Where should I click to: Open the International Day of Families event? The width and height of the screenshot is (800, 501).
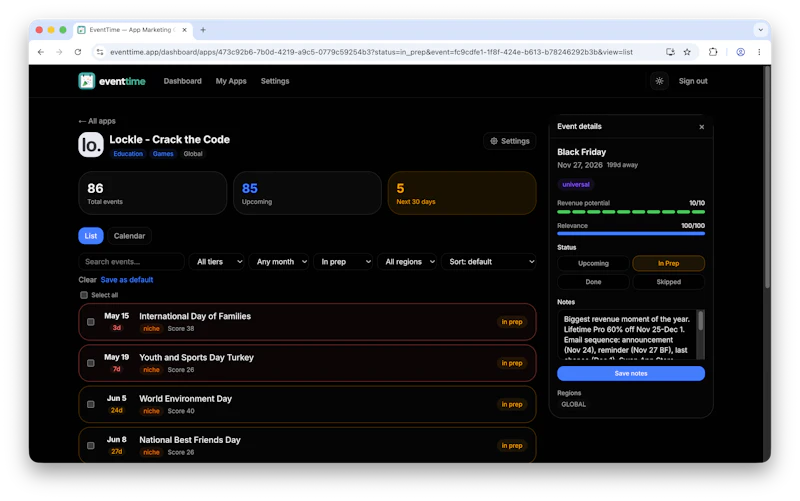[307, 322]
